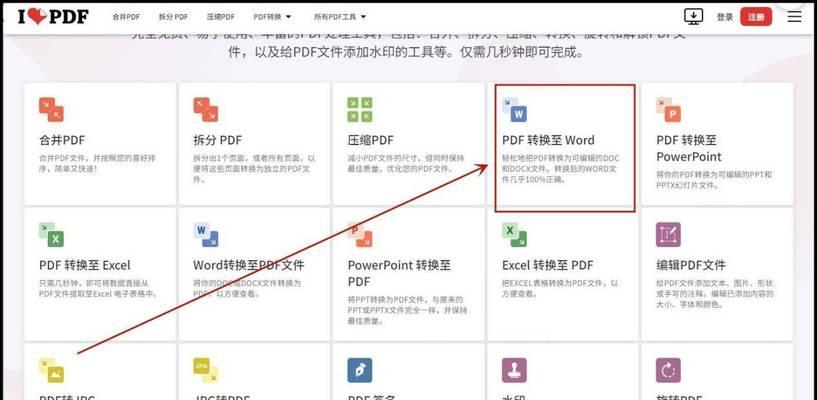
Task: Click the 旋转PDF rotate icon
Action: [669, 370]
